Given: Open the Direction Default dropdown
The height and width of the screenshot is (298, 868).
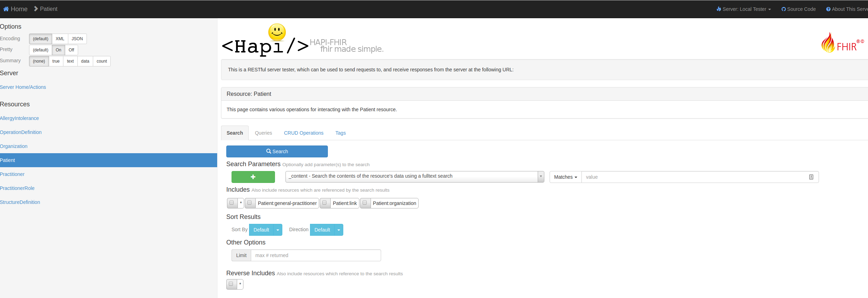Looking at the screenshot, I should (x=326, y=230).
